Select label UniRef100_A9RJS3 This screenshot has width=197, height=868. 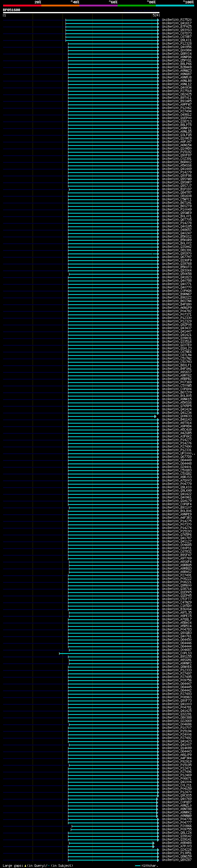(x=176, y=477)
